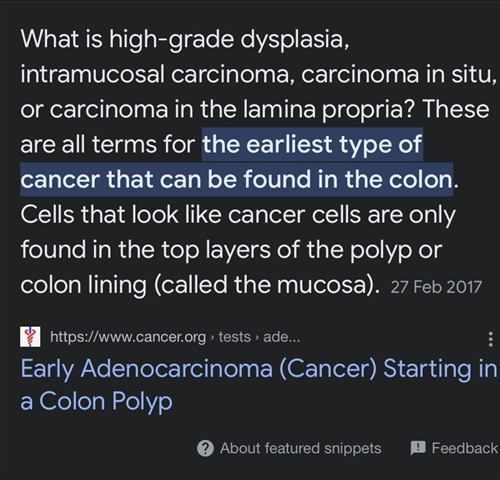Viewport: 500px width, 480px height.
Task: Click the https://www.cancer.org URL text
Action: 128,337
